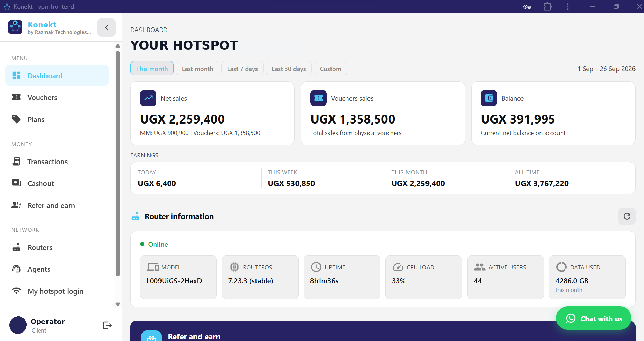
Task: Click the UGX 391,995 balance value
Action: (x=518, y=119)
